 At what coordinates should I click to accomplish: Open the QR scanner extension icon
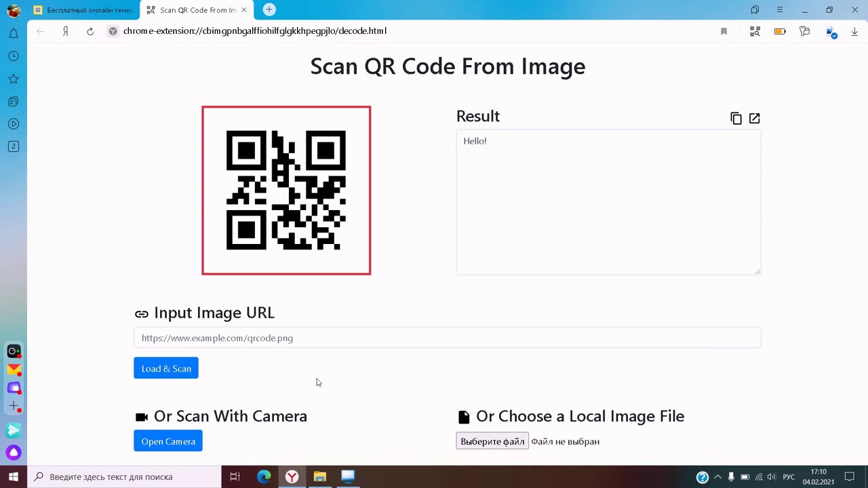[x=755, y=31]
